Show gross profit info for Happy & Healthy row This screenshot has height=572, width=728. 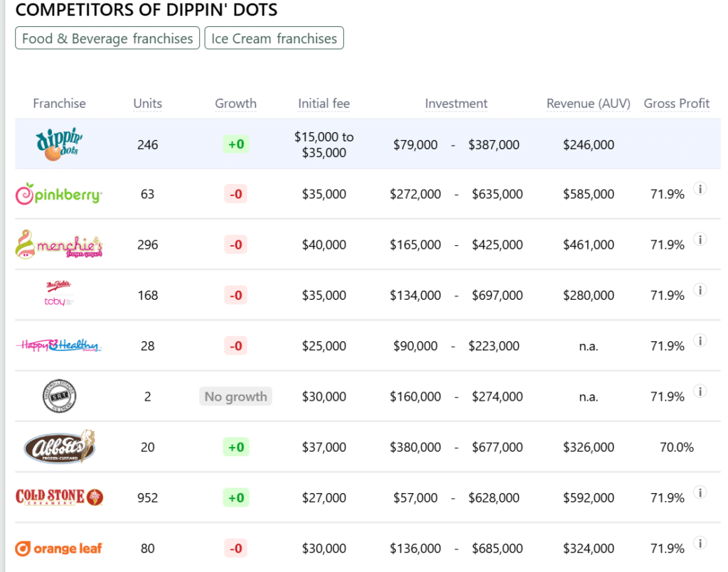700,340
